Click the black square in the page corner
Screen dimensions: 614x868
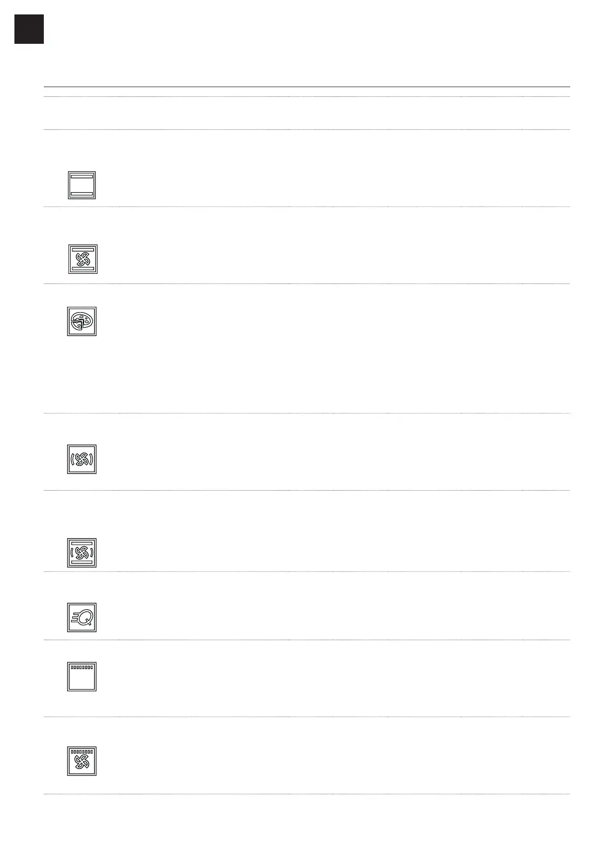pyautogui.click(x=29, y=29)
